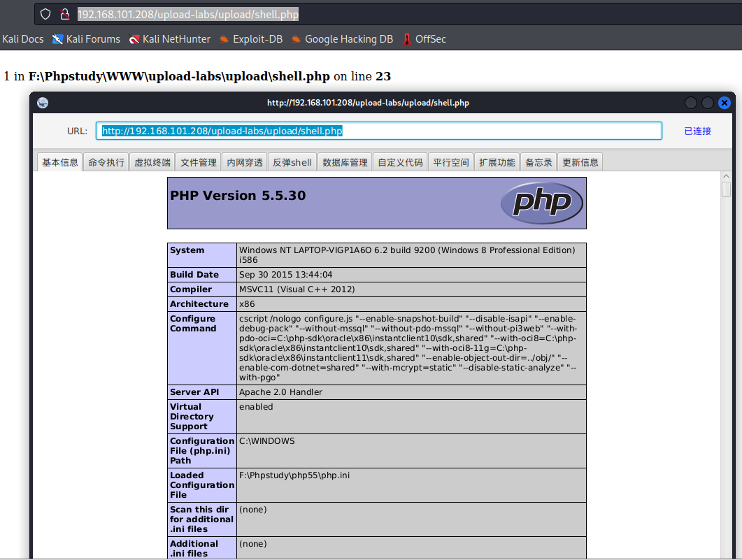Viewport: 742px width, 560px height.
Task: Open the 虚拟终端 tab
Action: pos(152,162)
